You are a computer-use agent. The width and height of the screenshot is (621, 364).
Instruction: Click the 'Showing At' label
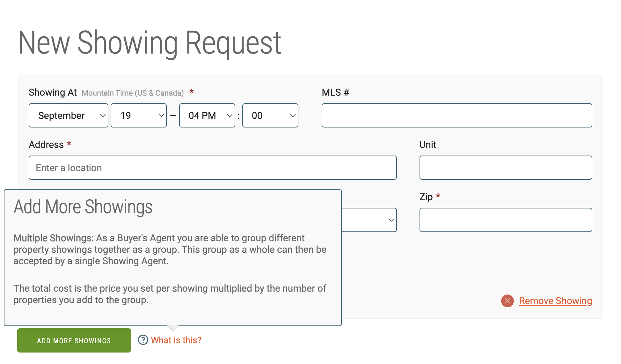click(x=53, y=92)
